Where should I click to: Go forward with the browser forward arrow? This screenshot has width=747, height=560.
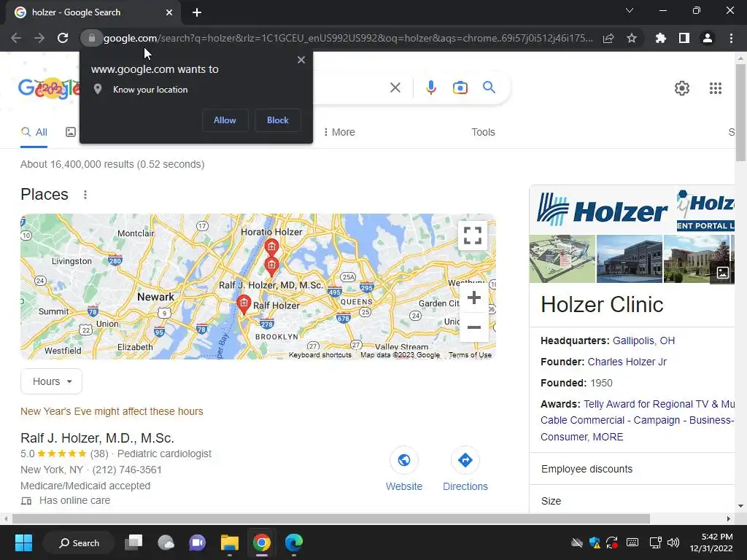point(39,38)
